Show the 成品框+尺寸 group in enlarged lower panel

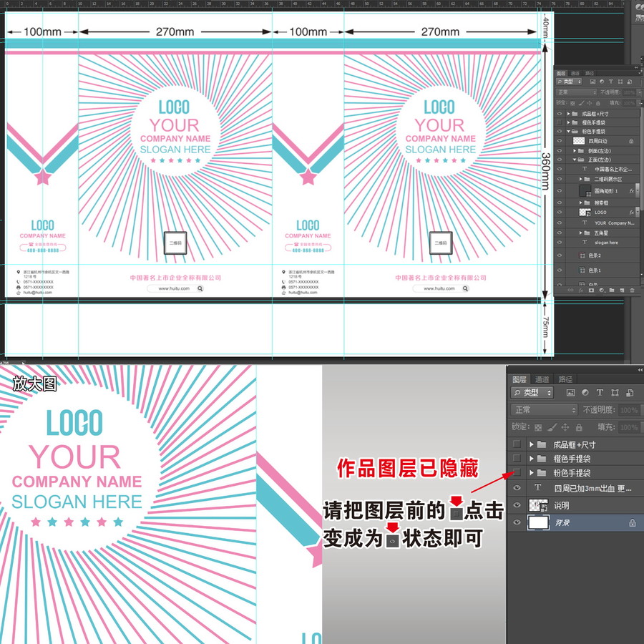coord(517,444)
